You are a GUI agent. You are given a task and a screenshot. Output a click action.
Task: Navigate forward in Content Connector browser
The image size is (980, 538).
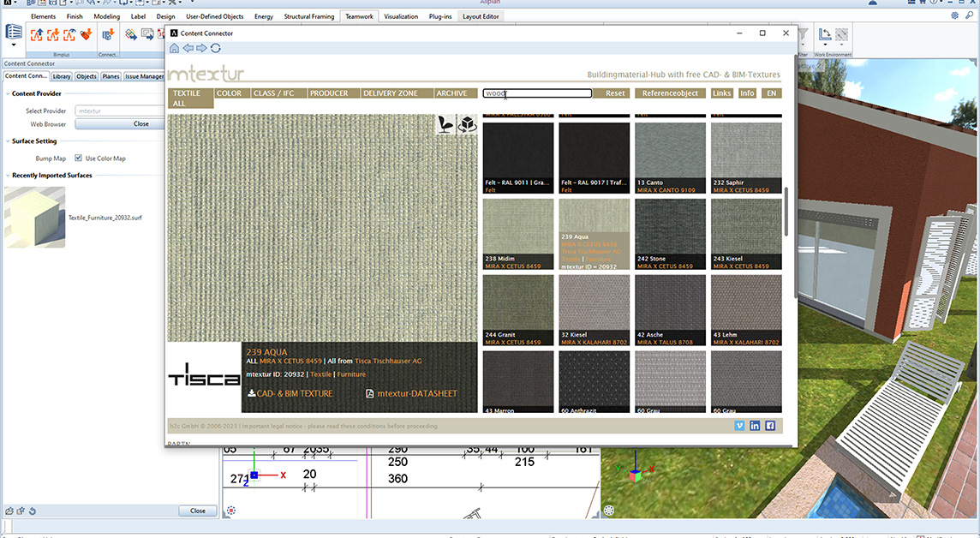click(202, 48)
